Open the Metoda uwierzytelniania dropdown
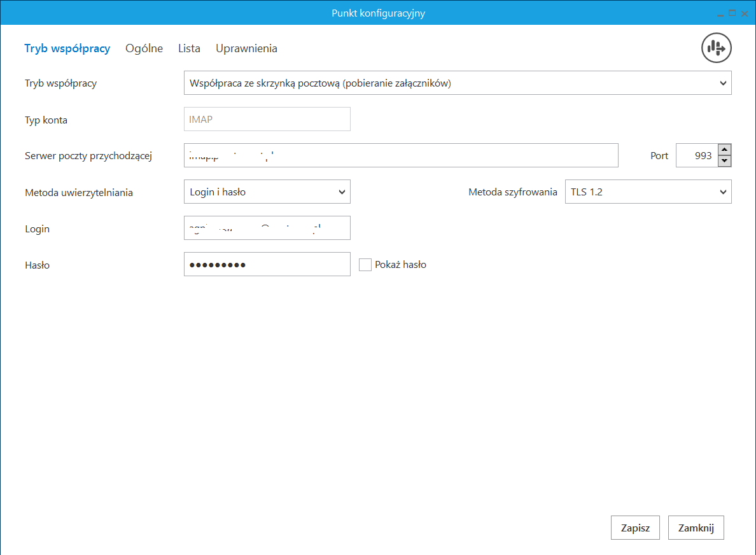The height and width of the screenshot is (555, 756). [267, 192]
